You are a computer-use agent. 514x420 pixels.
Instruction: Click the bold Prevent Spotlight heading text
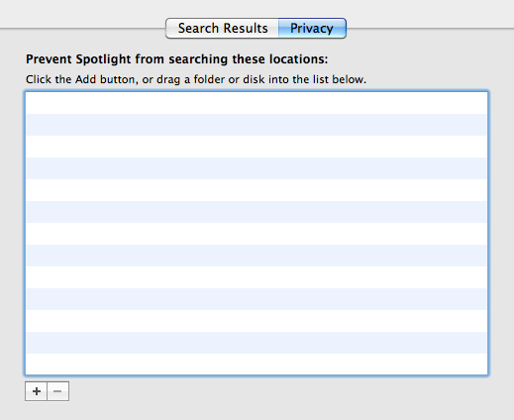[x=177, y=59]
